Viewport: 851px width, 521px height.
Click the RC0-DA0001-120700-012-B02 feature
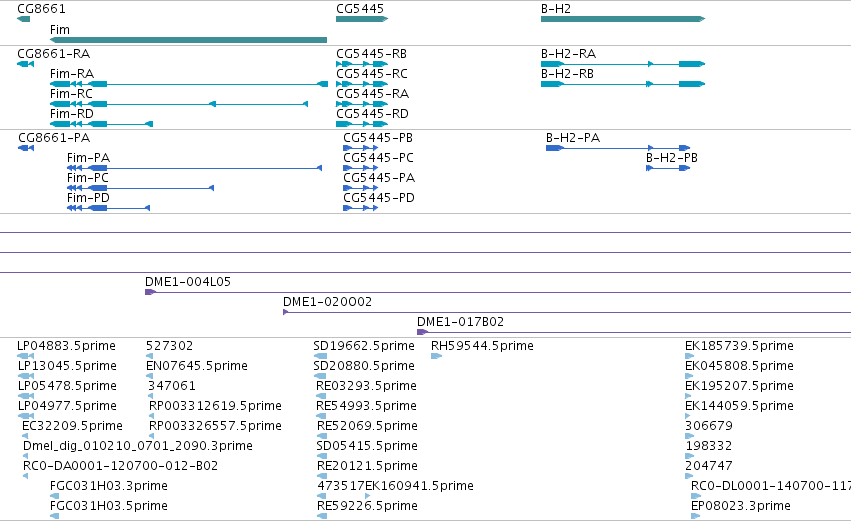tap(25, 476)
